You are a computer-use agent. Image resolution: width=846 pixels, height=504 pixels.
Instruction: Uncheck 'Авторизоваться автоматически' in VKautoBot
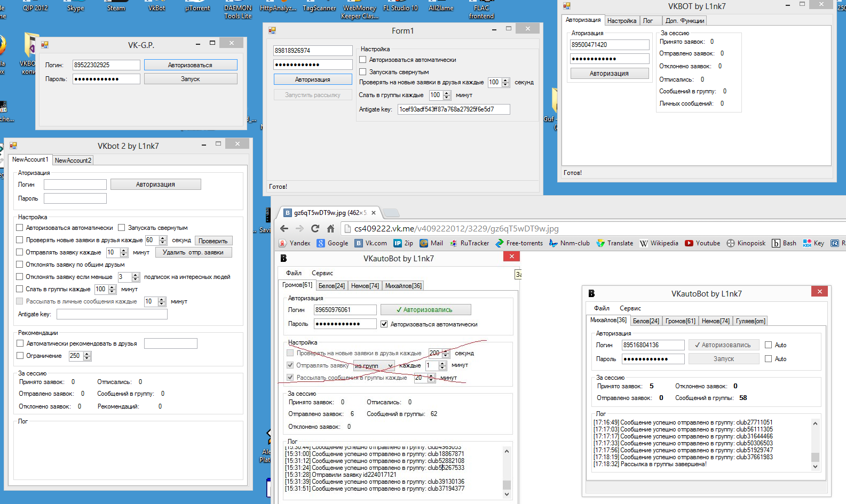coord(384,324)
